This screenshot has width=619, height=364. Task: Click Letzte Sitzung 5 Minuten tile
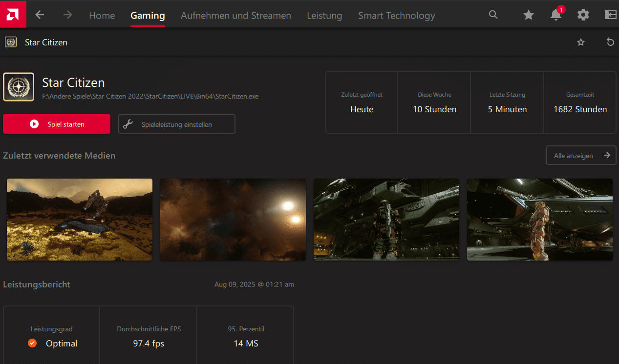[x=507, y=102]
